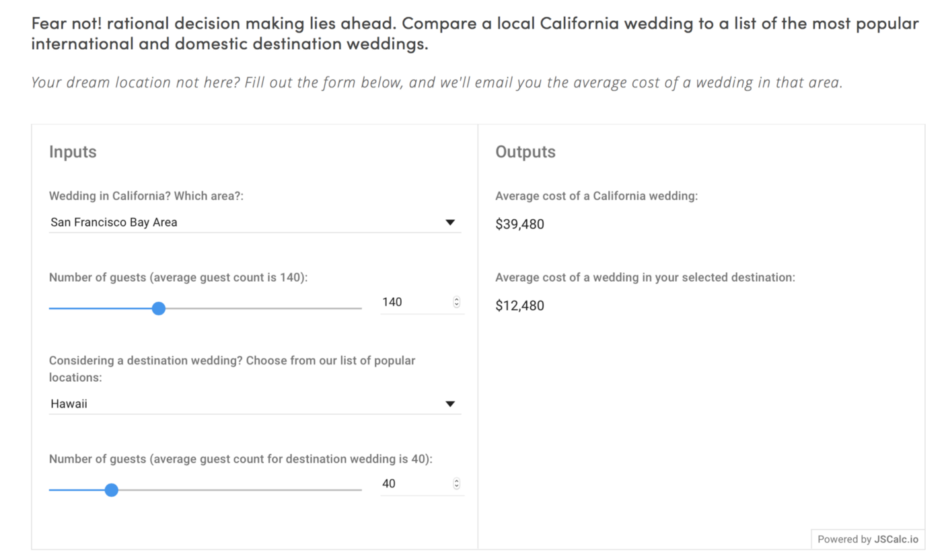942x560 pixels.
Task: Open the destination locations dropdown showing Hawaii
Action: (255, 404)
